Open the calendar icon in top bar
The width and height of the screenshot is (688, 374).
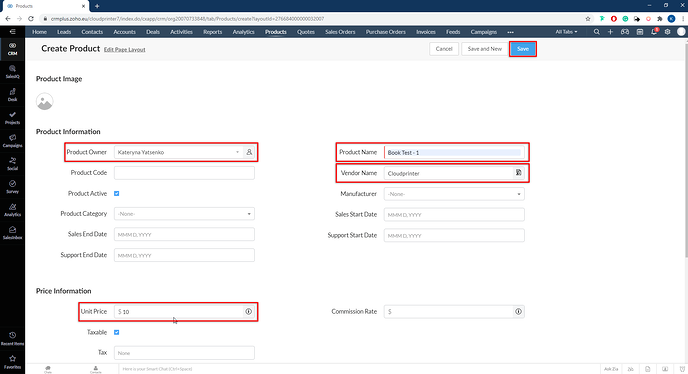[x=640, y=32]
